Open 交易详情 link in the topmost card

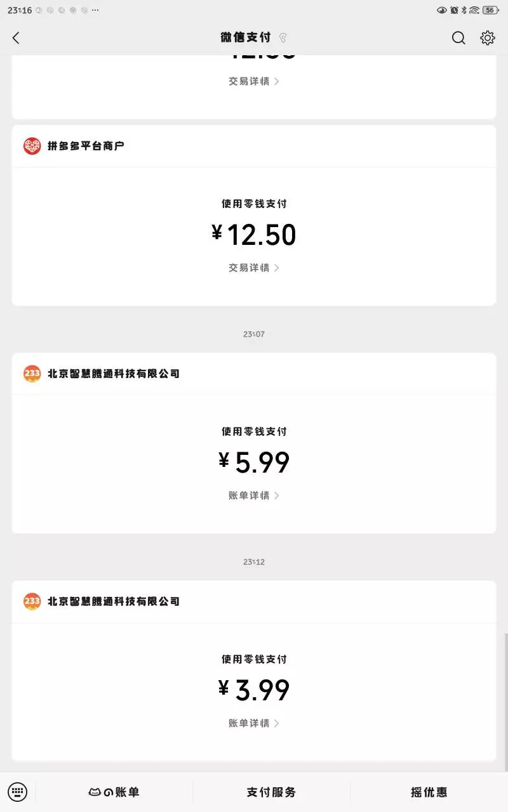coord(254,81)
